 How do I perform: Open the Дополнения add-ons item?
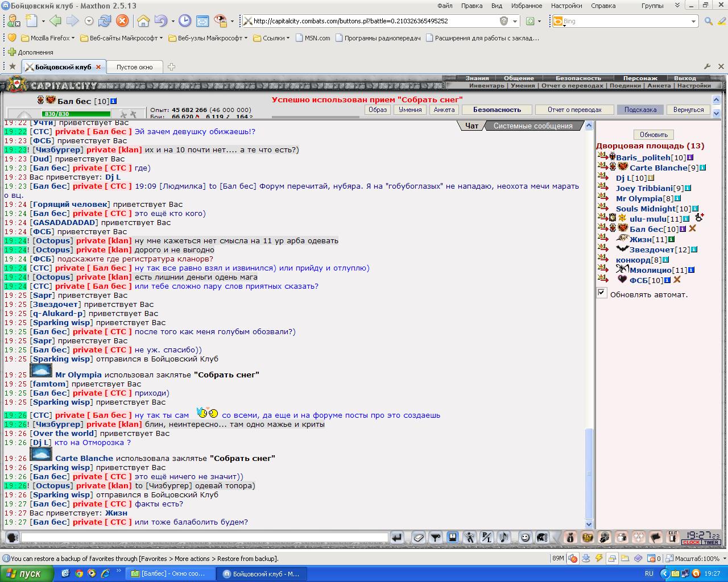pyautogui.click(x=30, y=52)
